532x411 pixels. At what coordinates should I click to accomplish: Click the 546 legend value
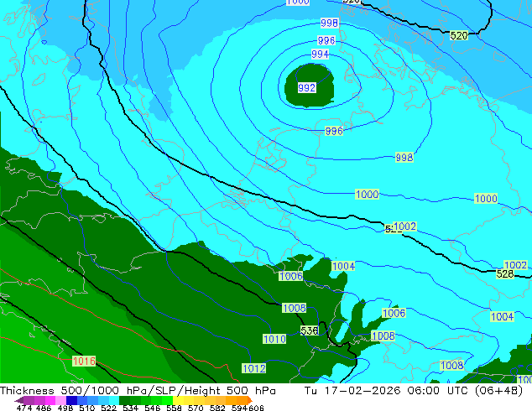pyautogui.click(x=153, y=408)
